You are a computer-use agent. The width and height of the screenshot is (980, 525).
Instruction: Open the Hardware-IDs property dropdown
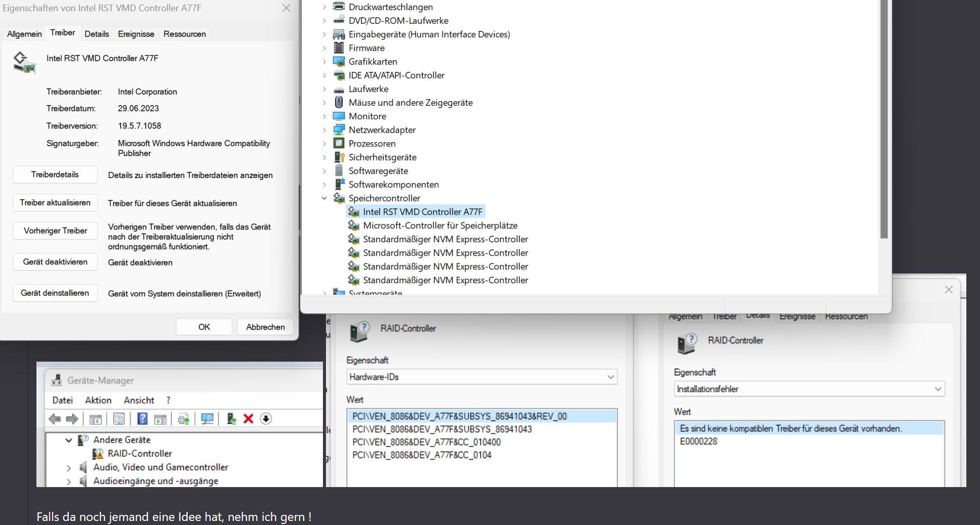482,377
